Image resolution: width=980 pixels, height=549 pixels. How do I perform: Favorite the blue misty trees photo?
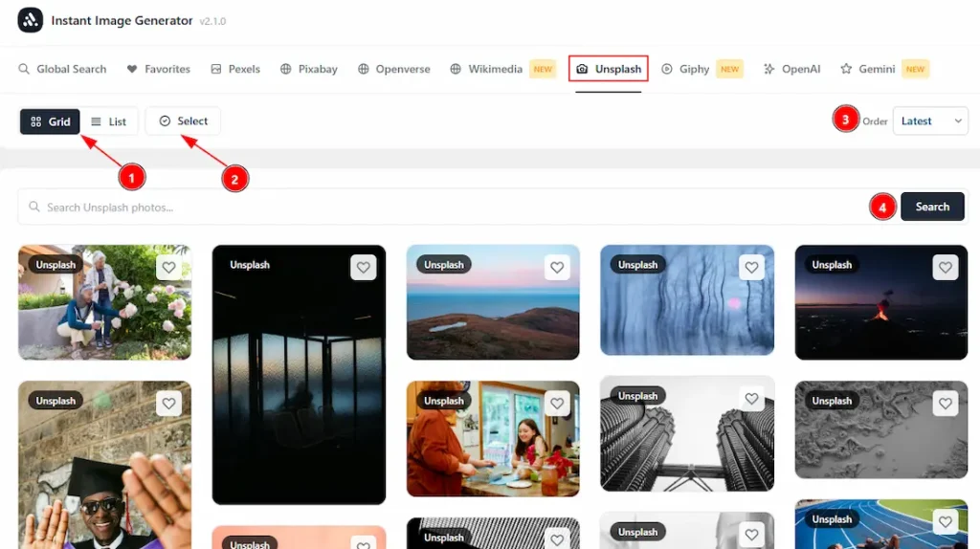click(x=751, y=267)
